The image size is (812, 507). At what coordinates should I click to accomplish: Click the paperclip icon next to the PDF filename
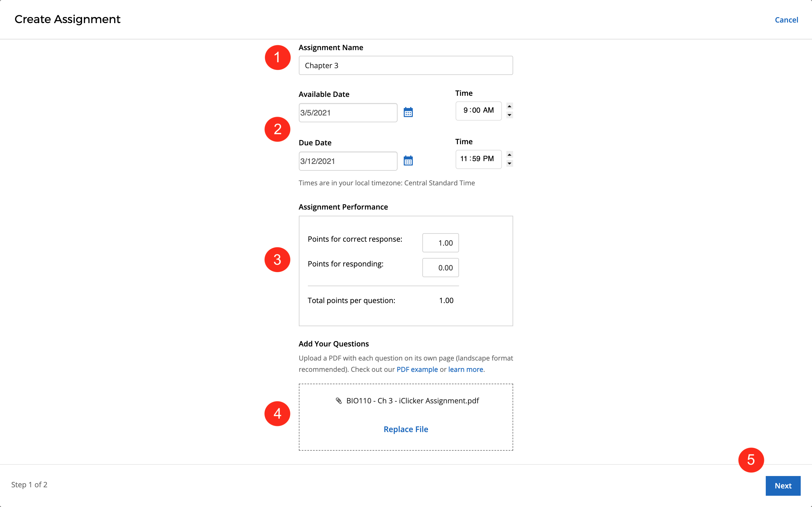339,400
